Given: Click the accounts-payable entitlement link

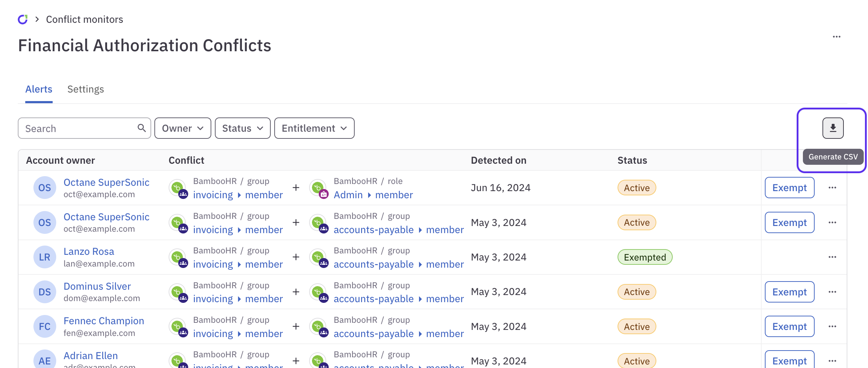Looking at the screenshot, I should 374,230.
